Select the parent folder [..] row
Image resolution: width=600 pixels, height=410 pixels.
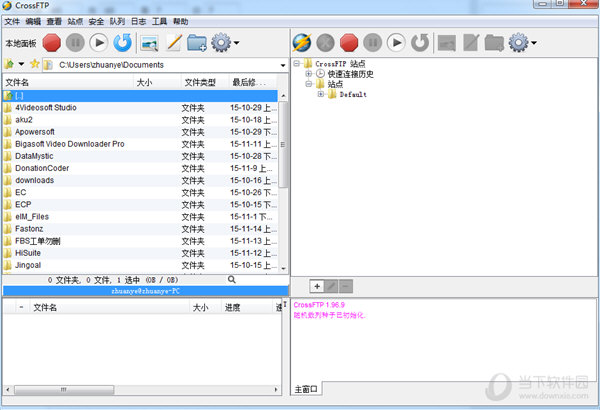coord(140,96)
